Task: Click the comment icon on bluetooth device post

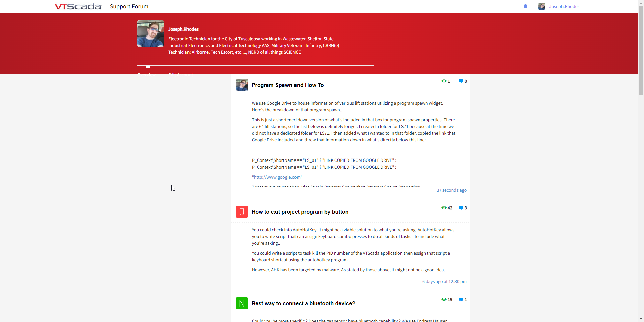Action: tap(461, 300)
